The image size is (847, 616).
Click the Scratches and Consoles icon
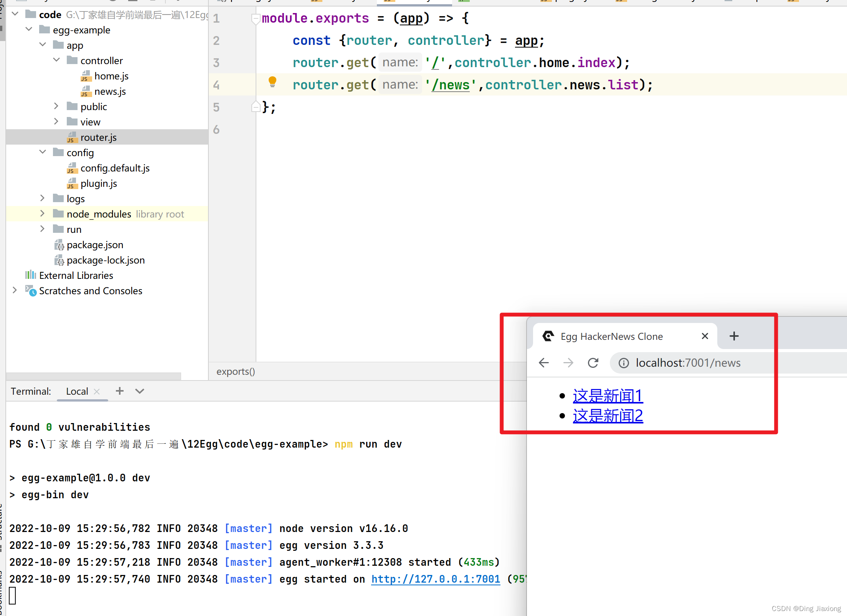[31, 290]
